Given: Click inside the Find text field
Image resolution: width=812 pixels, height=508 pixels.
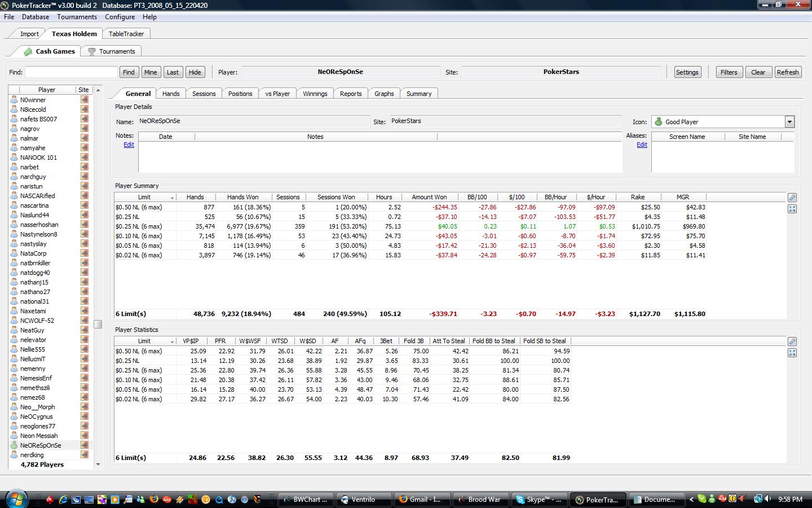Looking at the screenshot, I should coord(71,72).
